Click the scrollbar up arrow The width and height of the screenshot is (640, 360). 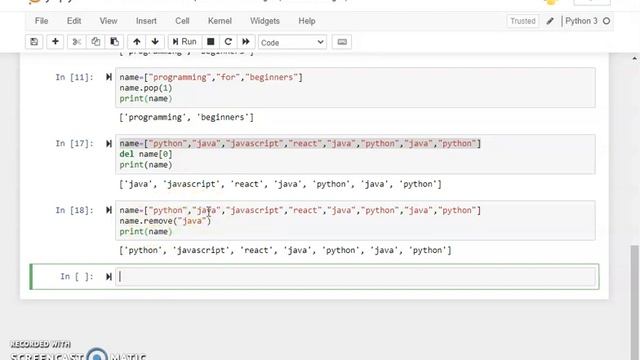tap(634, 59)
